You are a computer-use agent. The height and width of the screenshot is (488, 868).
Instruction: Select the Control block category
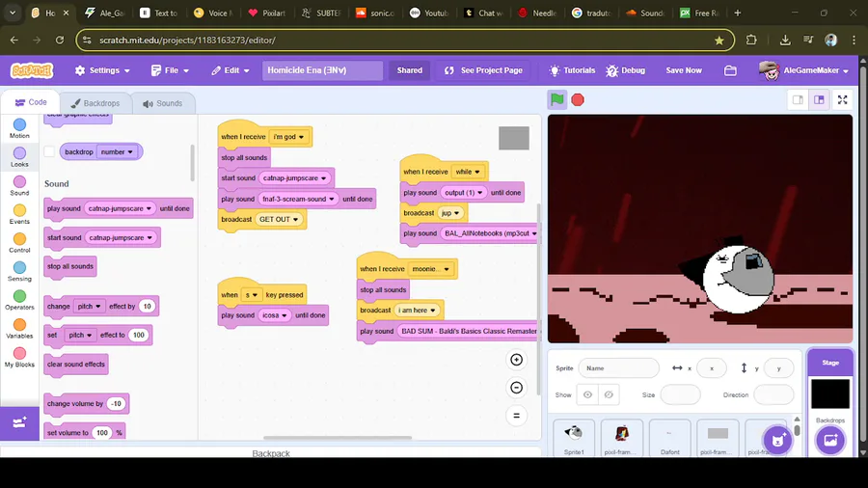tap(19, 243)
